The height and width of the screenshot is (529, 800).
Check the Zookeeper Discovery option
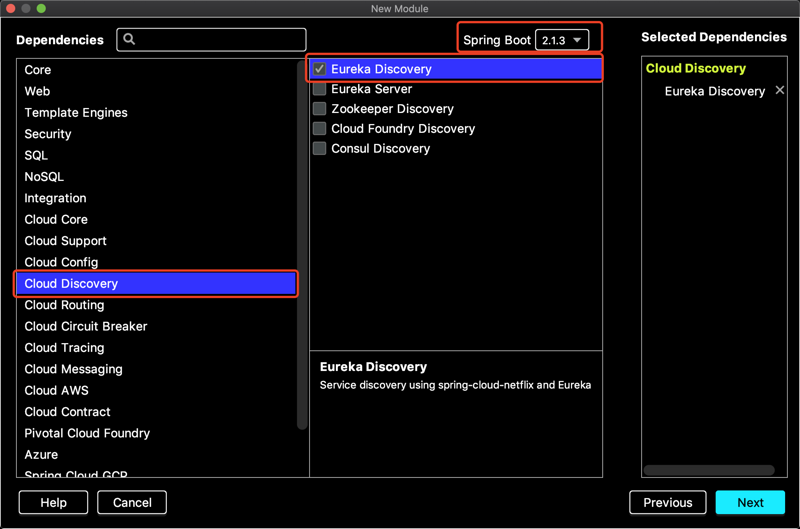(320, 109)
